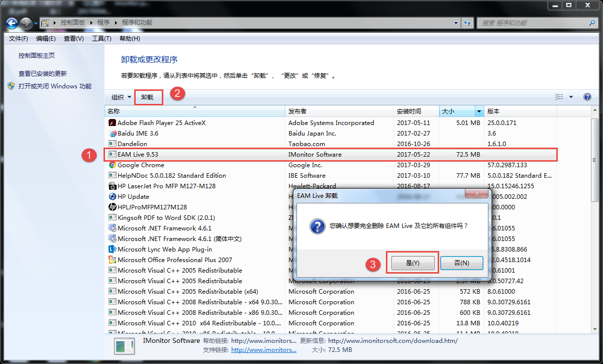Viewport: 603px width, 364px height.
Task: Go back with the Back arrow button
Action: pyautogui.click(x=12, y=23)
